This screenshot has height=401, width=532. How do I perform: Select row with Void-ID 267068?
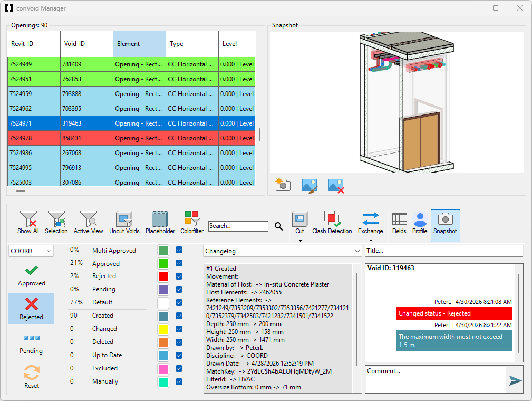131,153
